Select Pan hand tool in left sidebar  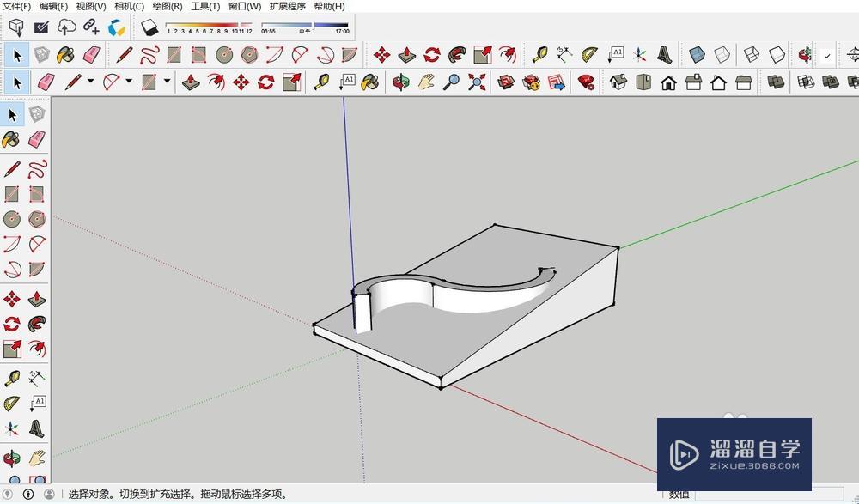pos(37,458)
